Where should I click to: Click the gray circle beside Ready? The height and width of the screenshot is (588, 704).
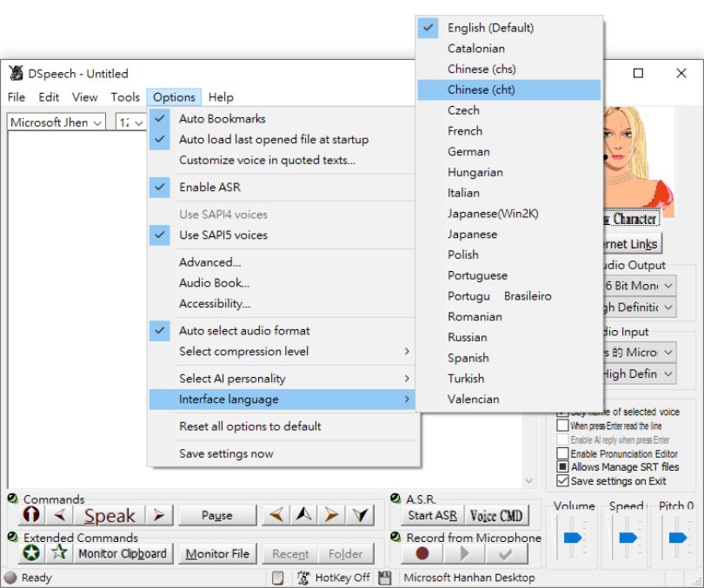coord(10,578)
